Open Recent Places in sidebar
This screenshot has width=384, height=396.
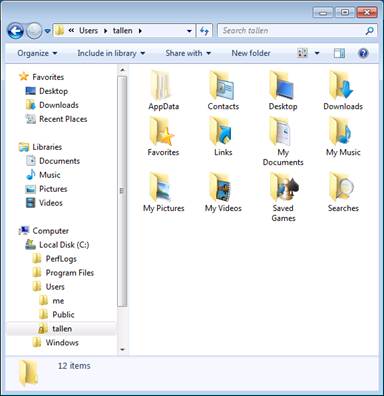[x=56, y=119]
